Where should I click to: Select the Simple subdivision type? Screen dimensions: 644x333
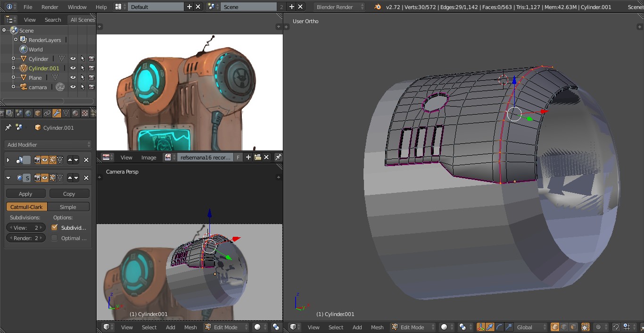pos(68,207)
